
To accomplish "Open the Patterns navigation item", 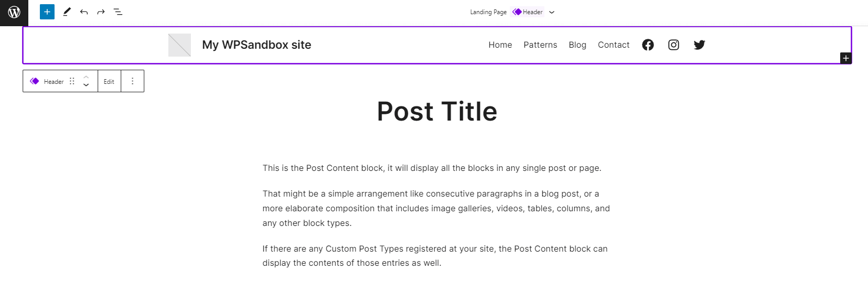I will point(540,45).
